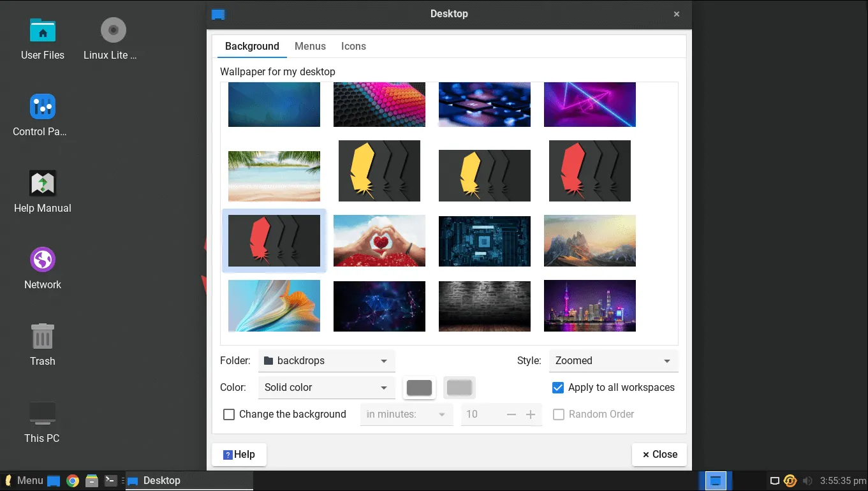This screenshot has height=491, width=868.
Task: Uncheck Apply to all workspaces
Action: point(557,387)
